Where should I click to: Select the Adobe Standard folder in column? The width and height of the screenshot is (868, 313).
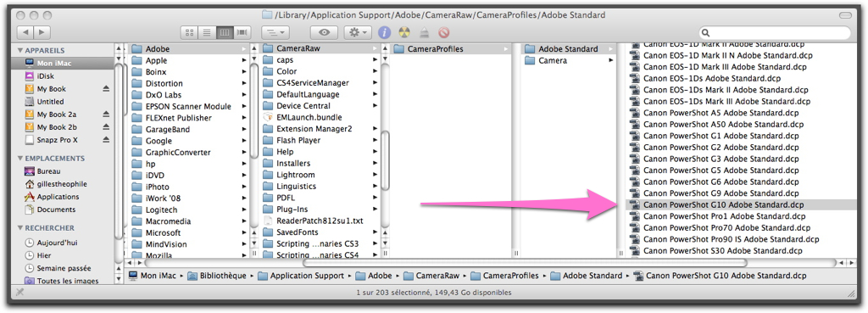[x=569, y=48]
